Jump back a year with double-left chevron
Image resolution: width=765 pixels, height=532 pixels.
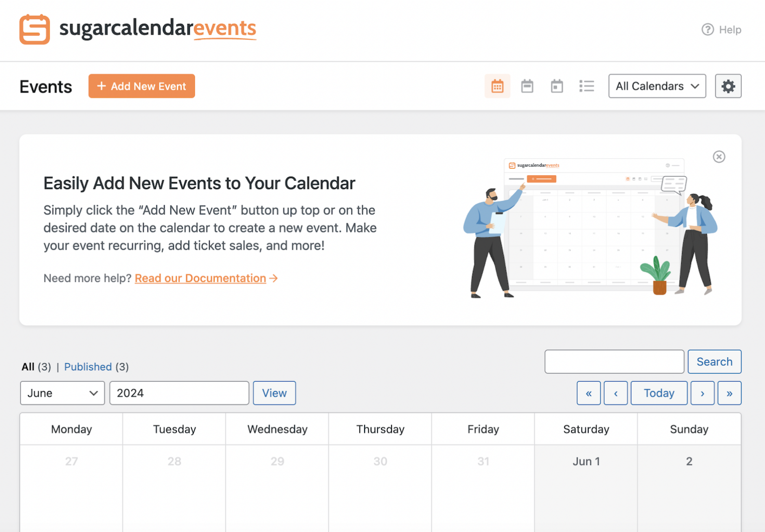(x=589, y=393)
